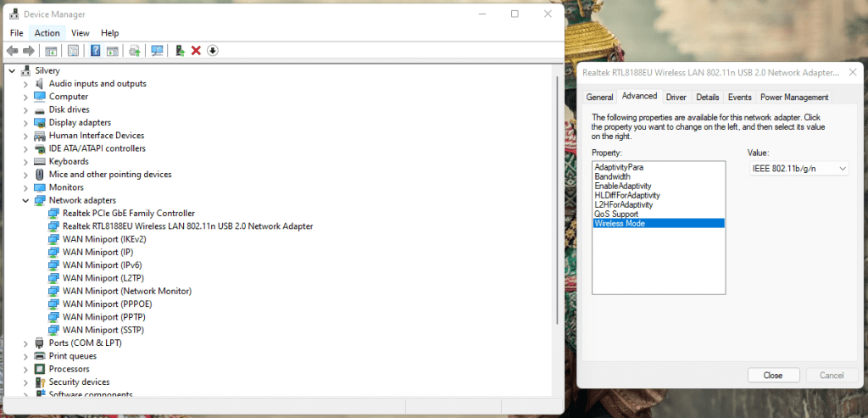This screenshot has width=868, height=418.
Task: Select WAN Miniport (SSTP)
Action: tap(103, 330)
